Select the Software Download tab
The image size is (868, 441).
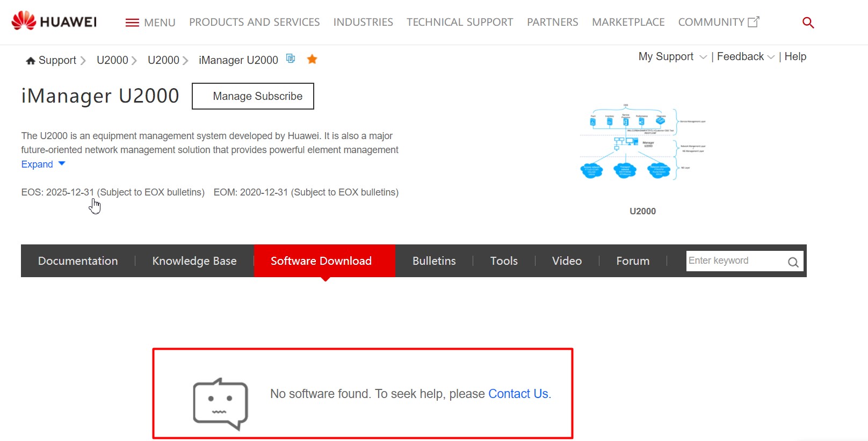click(324, 261)
